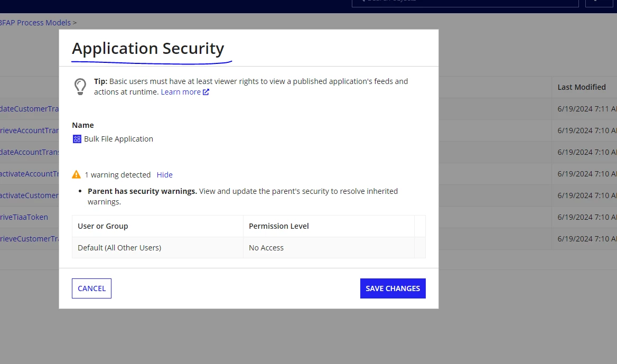Click the 'Parent has security warnings.' text

coord(142,191)
